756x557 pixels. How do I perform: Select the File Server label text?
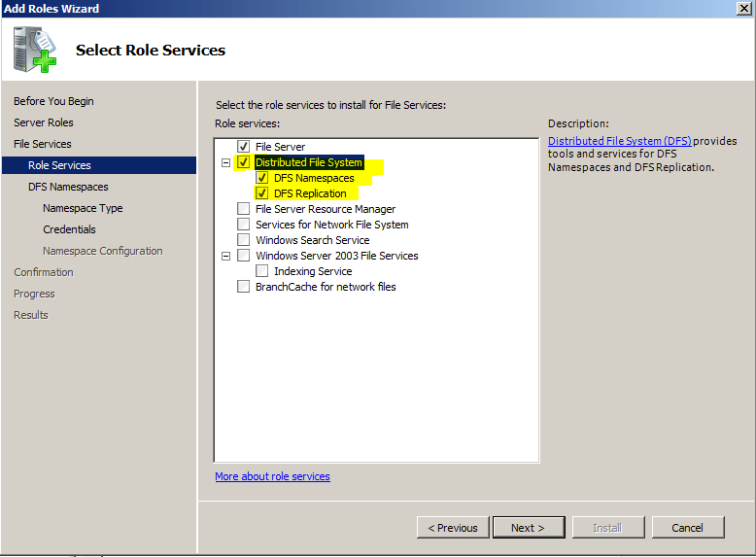[280, 147]
